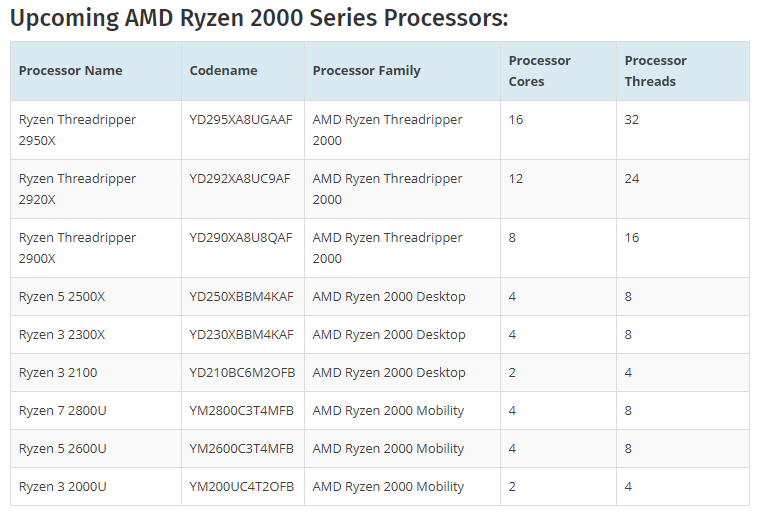Click the Ryzen 3 2300X row name

point(62,335)
